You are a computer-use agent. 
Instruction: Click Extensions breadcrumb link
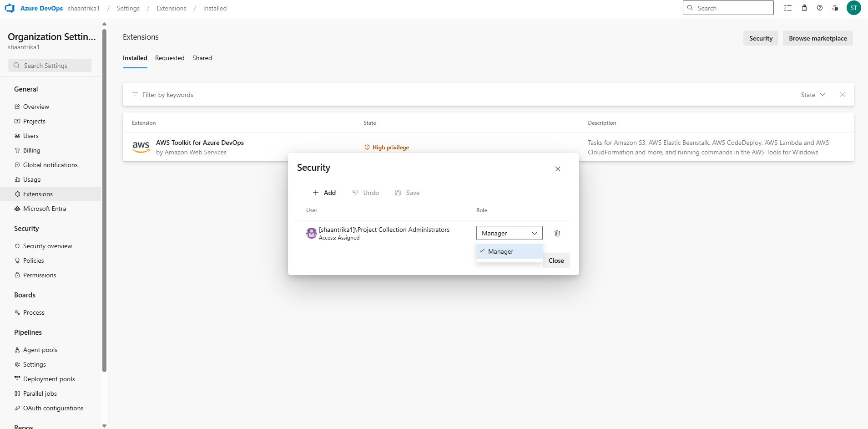(172, 8)
